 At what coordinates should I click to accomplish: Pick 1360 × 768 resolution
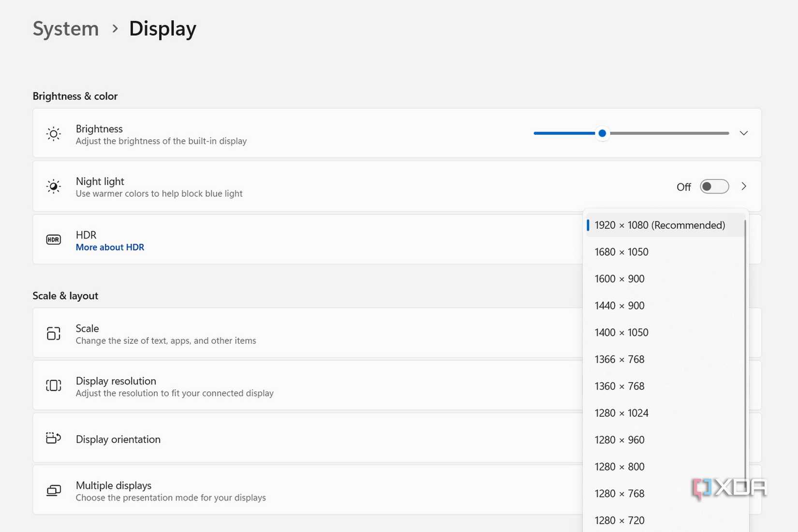tap(665, 386)
